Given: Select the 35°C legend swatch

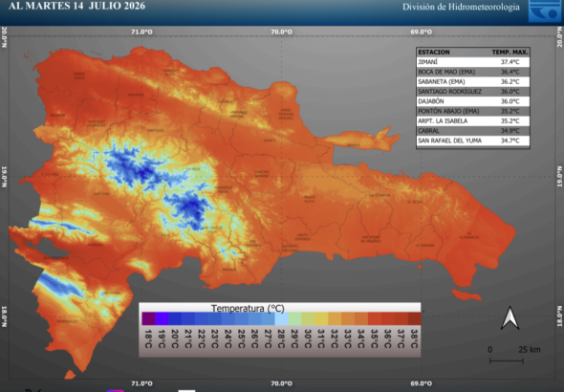Looking at the screenshot, I should pos(375,318).
